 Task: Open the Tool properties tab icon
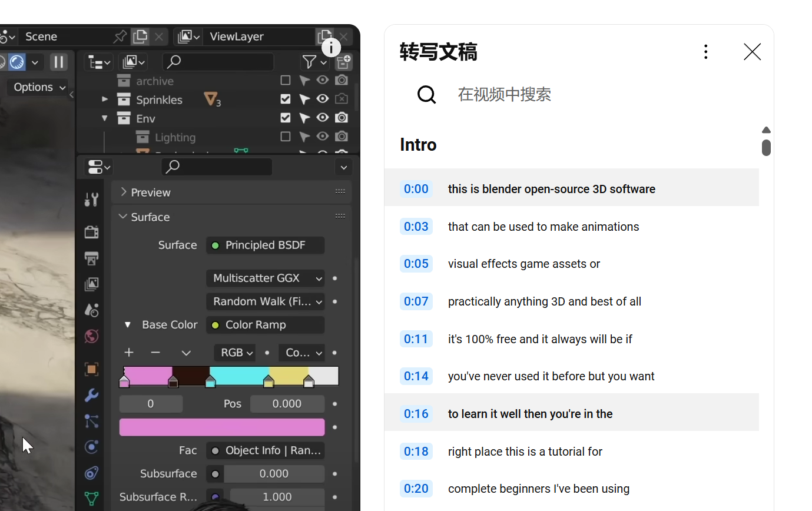click(x=91, y=200)
